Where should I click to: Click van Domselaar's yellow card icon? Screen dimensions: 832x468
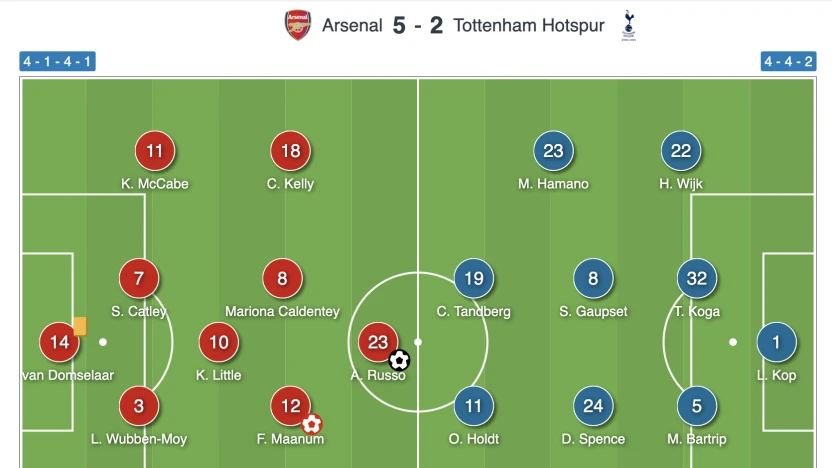[80, 325]
